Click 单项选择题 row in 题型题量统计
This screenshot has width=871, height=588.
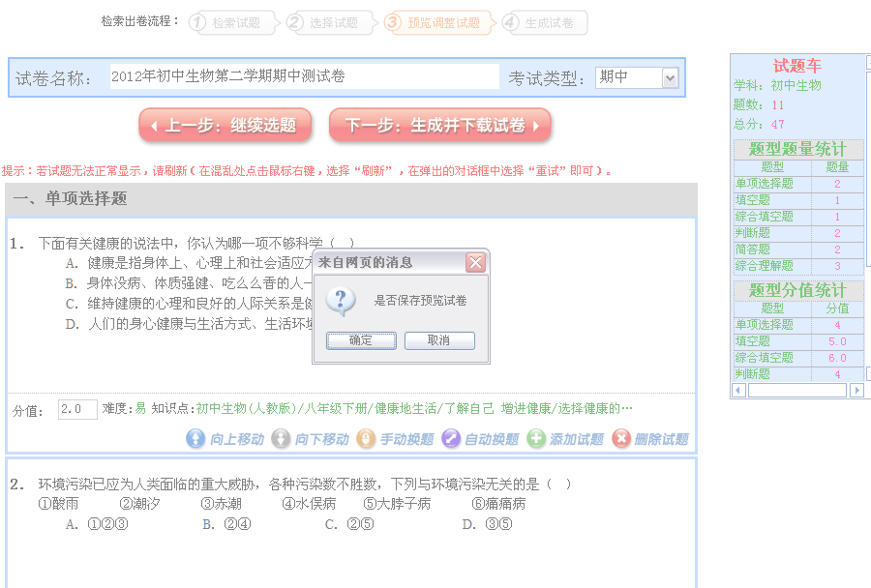[x=798, y=184]
